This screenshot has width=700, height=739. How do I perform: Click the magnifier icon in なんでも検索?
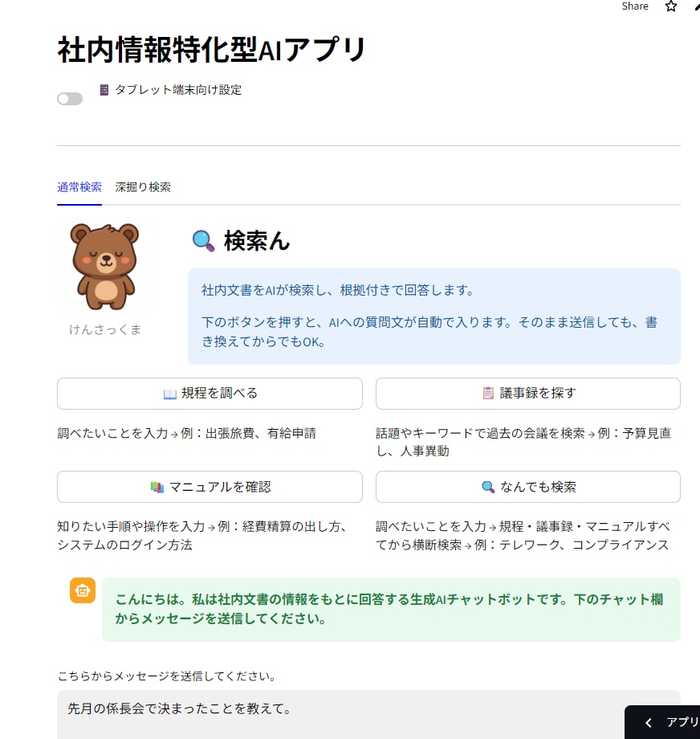[488, 487]
